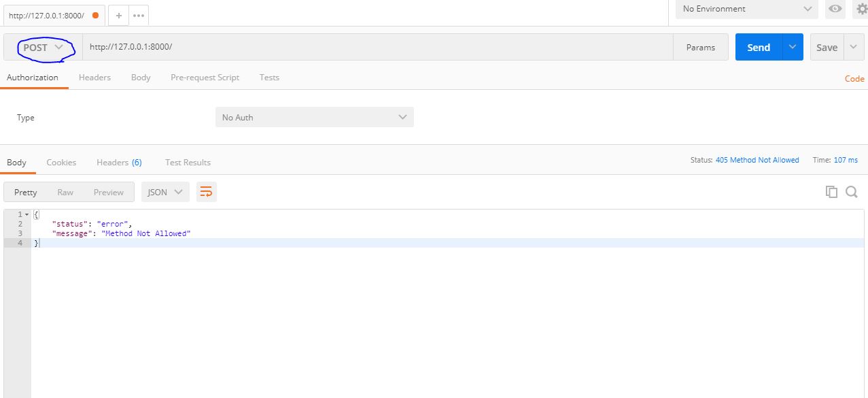
Task: Click into the request URL field
Action: click(377, 47)
